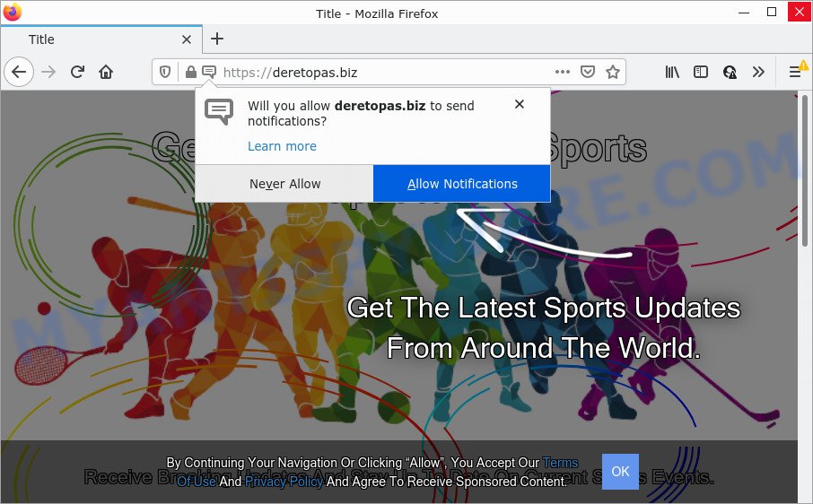Select the Title tab
813x504 pixels.
101,39
